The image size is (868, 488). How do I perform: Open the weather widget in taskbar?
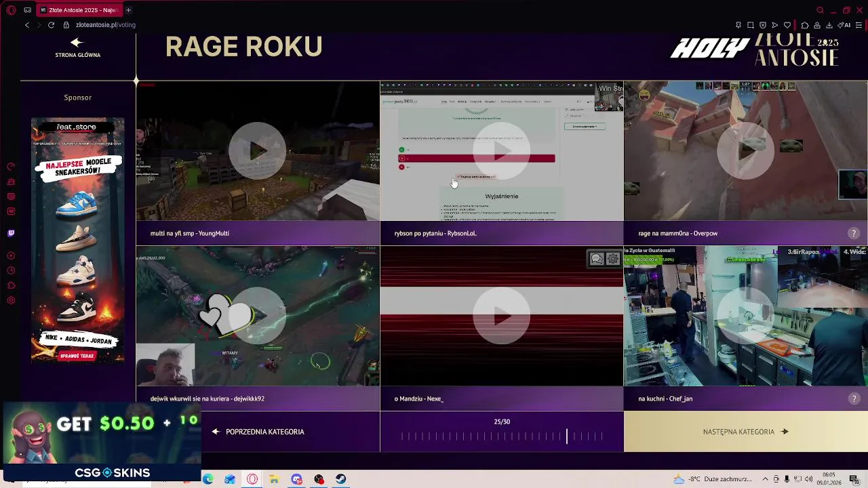(x=712, y=479)
